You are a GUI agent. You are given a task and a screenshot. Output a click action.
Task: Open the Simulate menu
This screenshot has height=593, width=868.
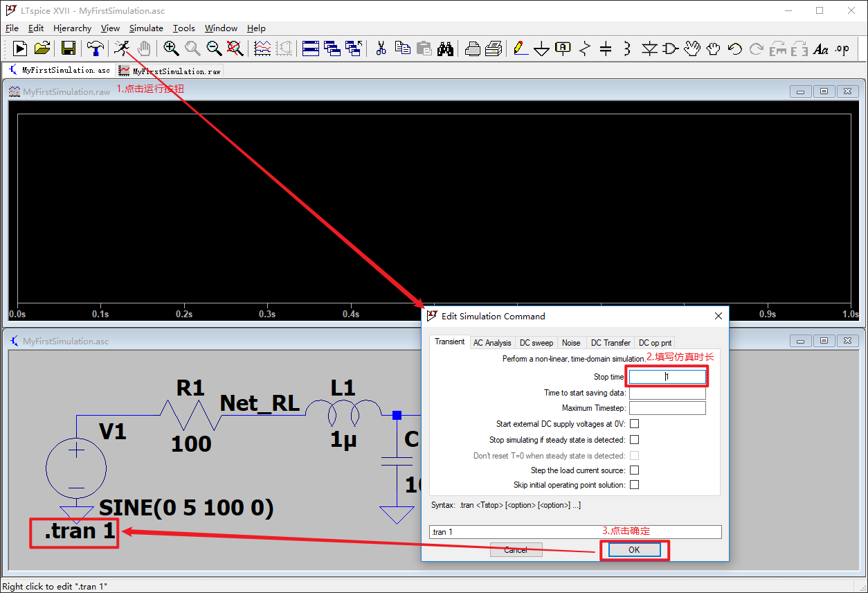146,28
